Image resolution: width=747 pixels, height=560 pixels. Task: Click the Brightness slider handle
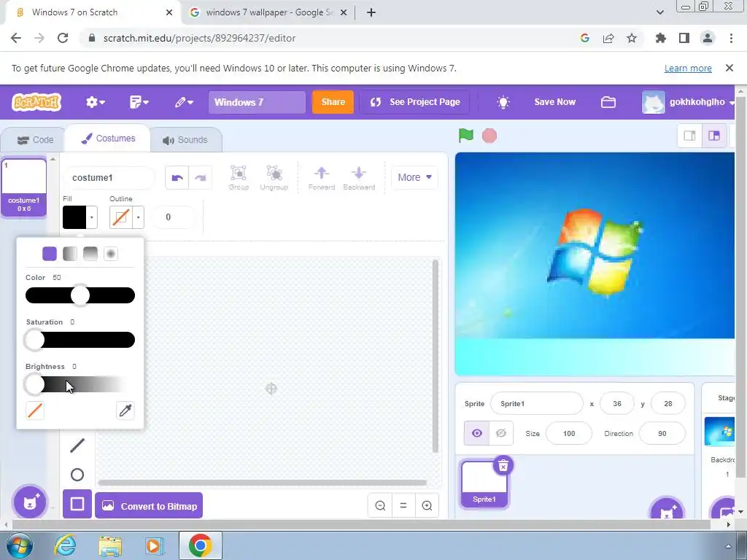click(x=34, y=384)
